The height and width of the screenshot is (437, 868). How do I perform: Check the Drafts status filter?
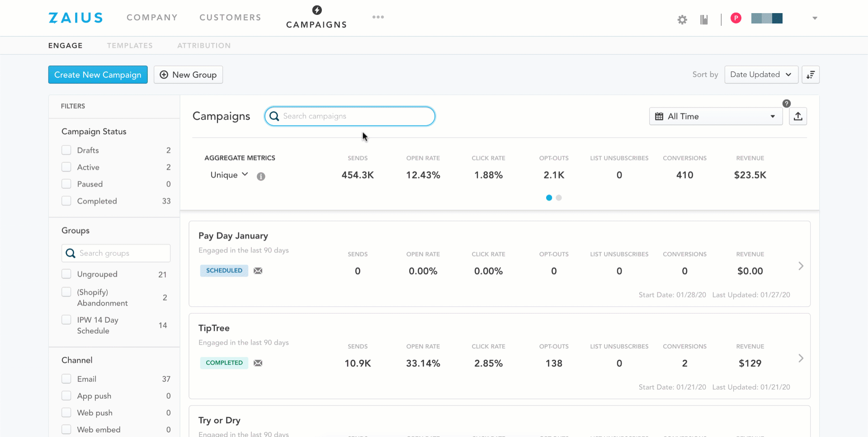(66, 150)
